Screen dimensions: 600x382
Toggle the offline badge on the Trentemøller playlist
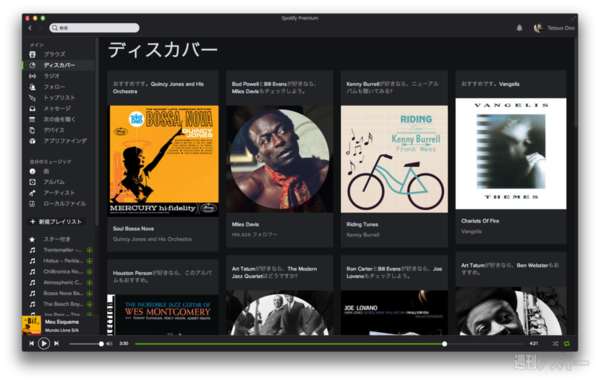[90, 250]
